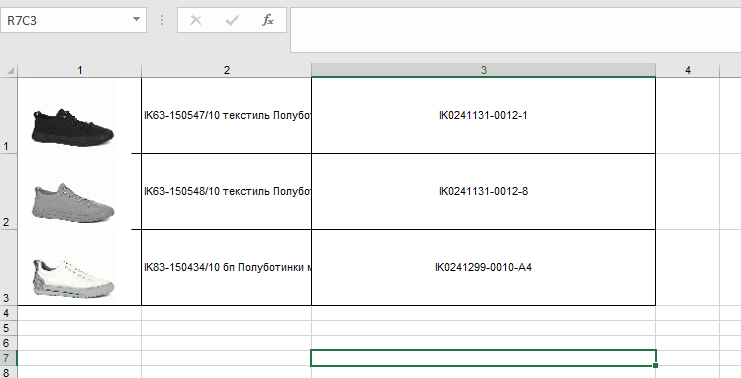Select column 4 header
This screenshot has height=378, width=741.
coord(688,70)
